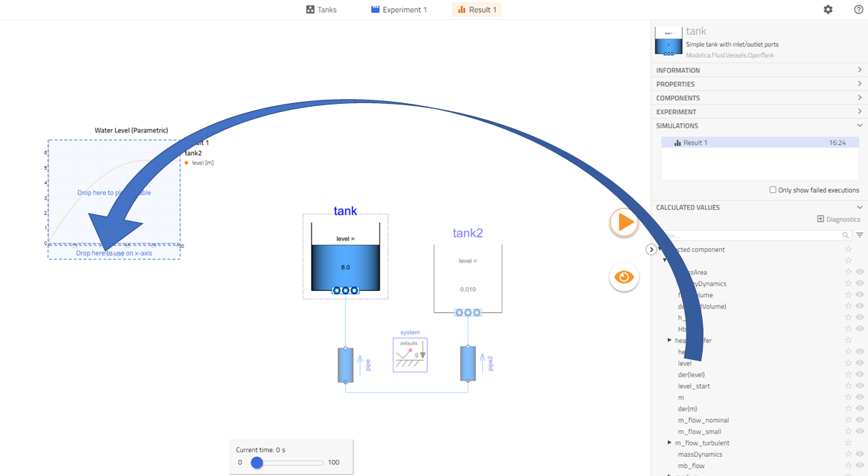The image size is (868, 476).
Task: Star the level_start variable
Action: click(x=848, y=386)
